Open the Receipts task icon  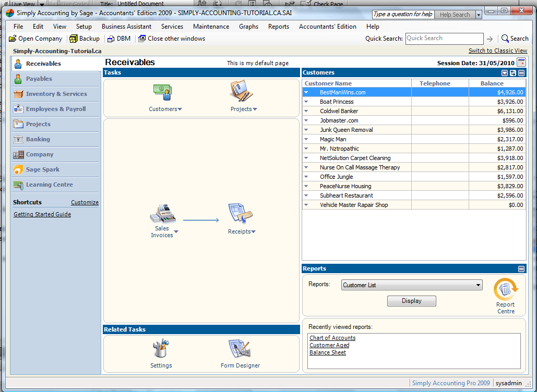point(241,213)
